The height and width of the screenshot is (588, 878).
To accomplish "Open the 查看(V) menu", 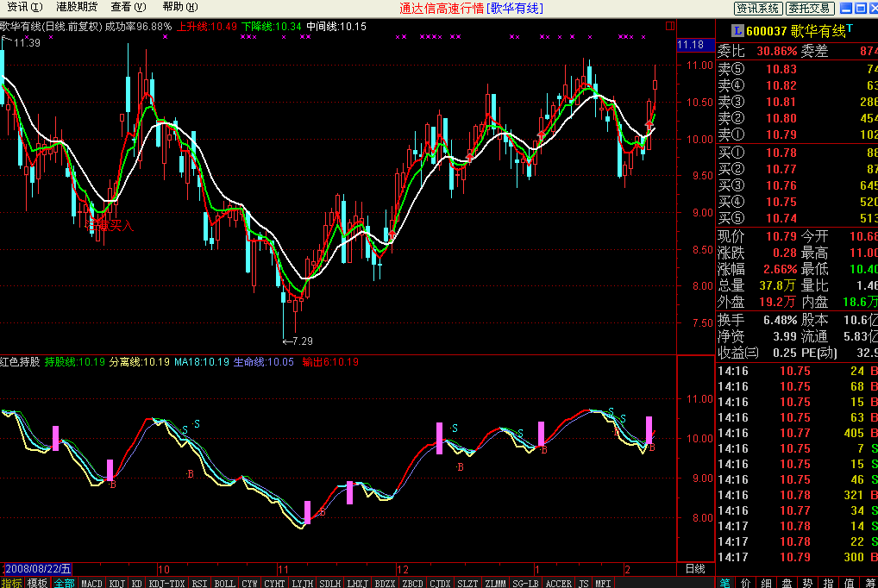I will pos(129,7).
